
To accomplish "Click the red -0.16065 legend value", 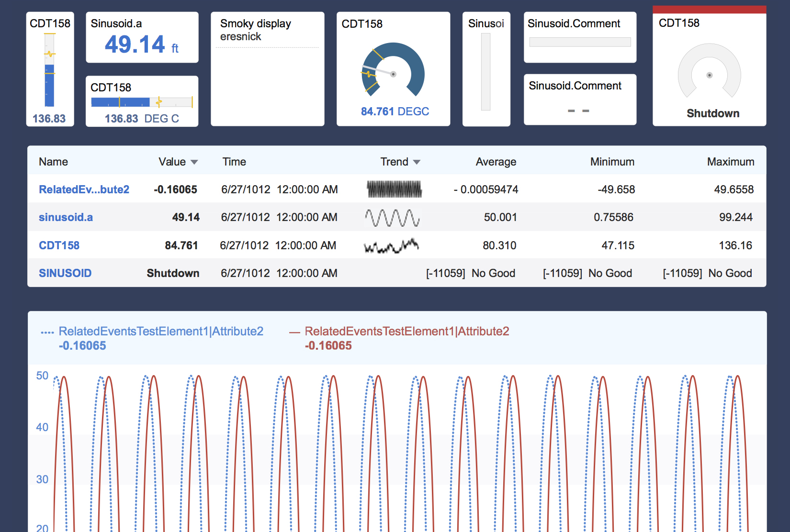I will (x=328, y=345).
